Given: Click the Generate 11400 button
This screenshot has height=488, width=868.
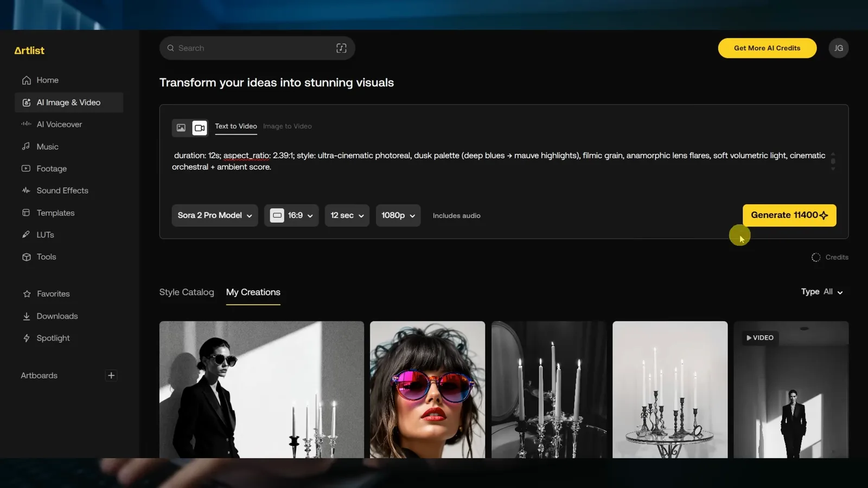Looking at the screenshot, I should (789, 215).
